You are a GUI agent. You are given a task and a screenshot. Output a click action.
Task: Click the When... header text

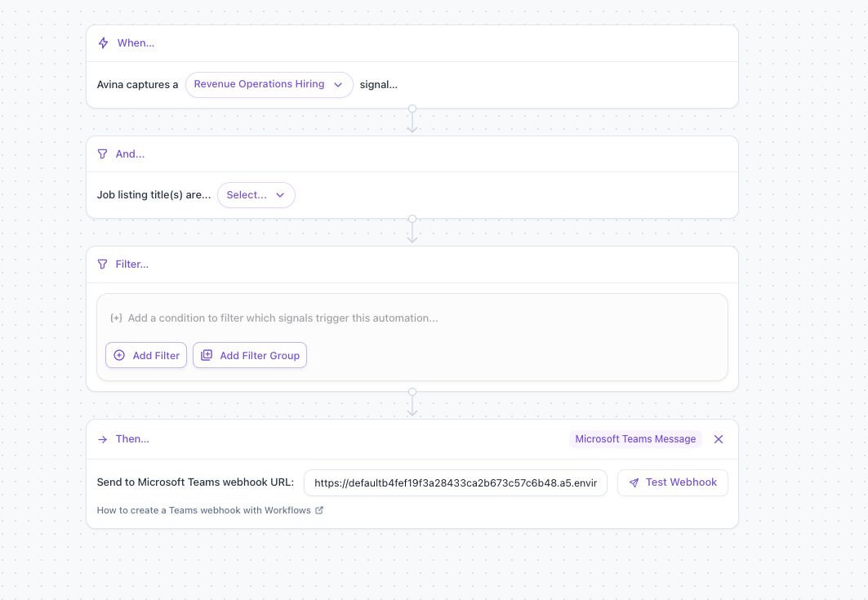click(x=136, y=43)
